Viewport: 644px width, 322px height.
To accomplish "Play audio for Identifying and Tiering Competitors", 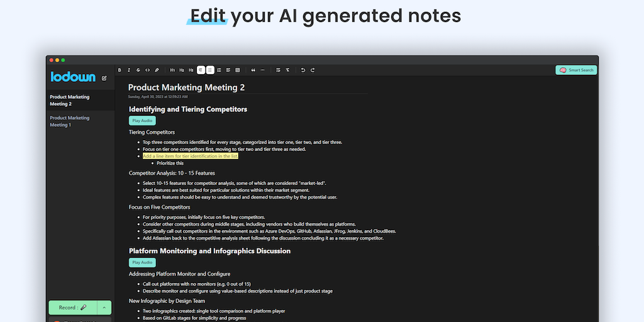I will [142, 121].
